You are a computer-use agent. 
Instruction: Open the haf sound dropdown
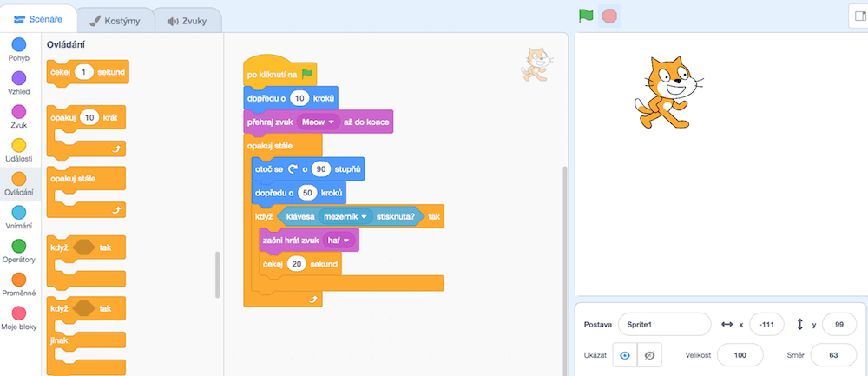click(339, 241)
